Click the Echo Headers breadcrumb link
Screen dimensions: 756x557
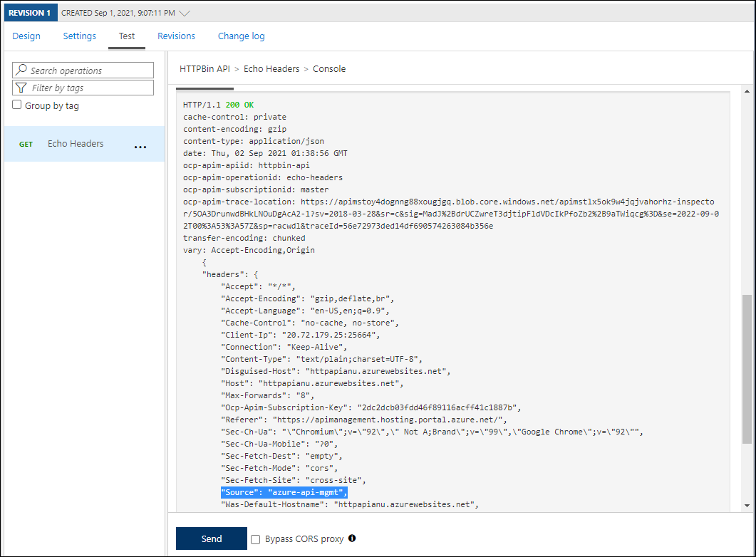(271, 69)
